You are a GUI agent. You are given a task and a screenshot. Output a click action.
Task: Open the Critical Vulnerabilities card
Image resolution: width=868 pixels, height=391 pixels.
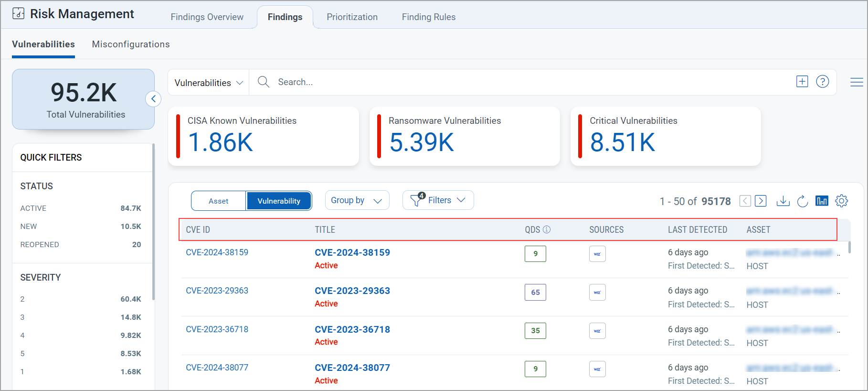pyautogui.click(x=666, y=136)
